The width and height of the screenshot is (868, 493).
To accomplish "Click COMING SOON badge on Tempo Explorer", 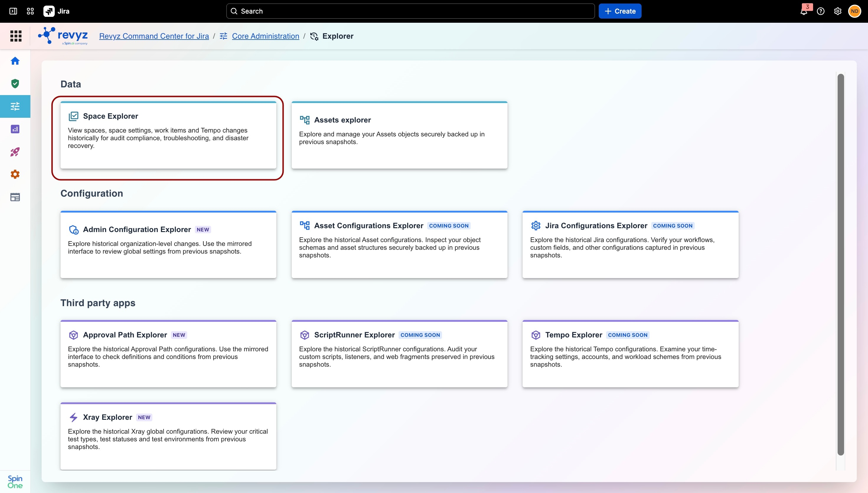I will (628, 335).
